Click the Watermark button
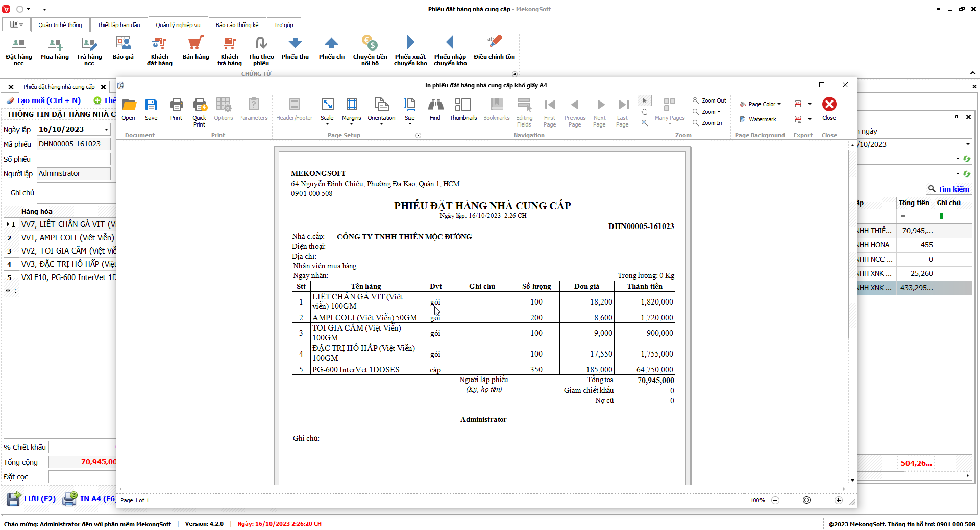The width and height of the screenshot is (980, 530). pyautogui.click(x=758, y=119)
